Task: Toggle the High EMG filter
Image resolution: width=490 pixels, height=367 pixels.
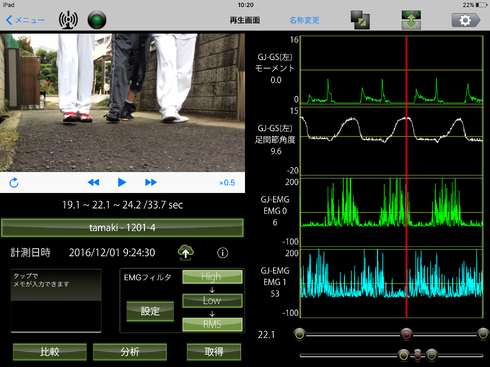Action: (x=212, y=277)
